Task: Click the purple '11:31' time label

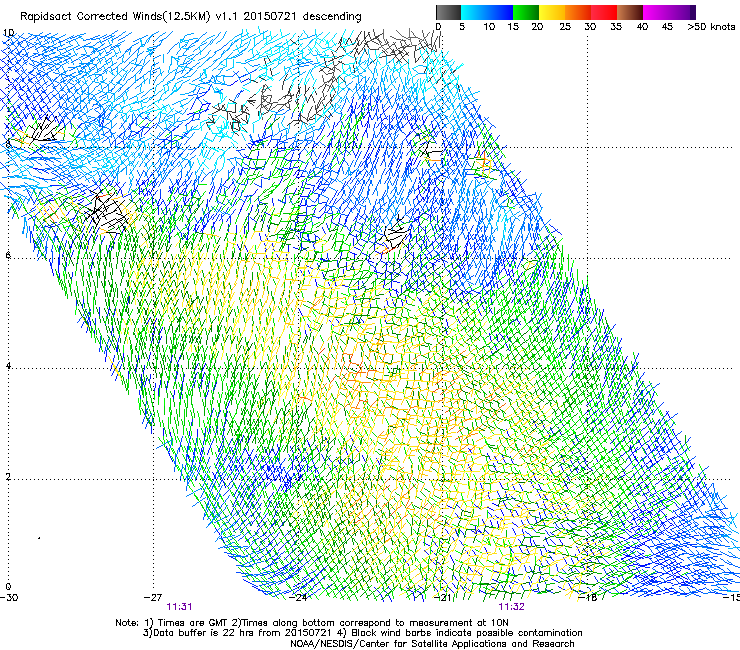Action: 179,607
